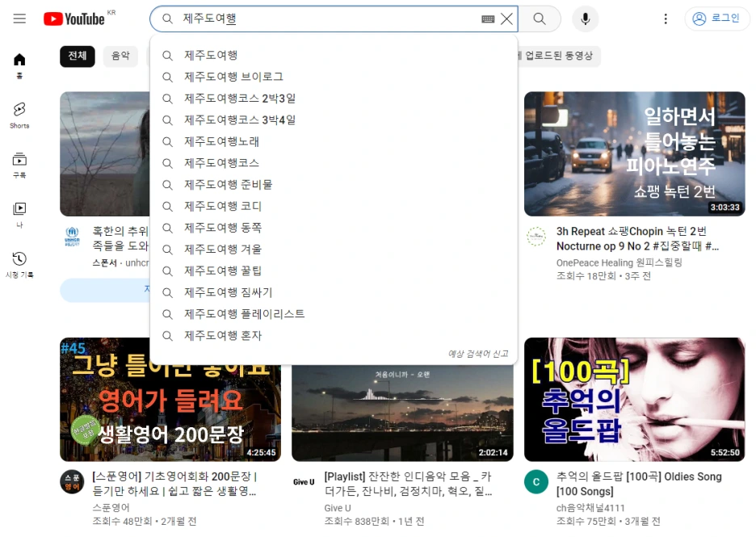This screenshot has width=756, height=537.
Task: Choose suggestion 제주도여행코스
Action: click(334, 163)
